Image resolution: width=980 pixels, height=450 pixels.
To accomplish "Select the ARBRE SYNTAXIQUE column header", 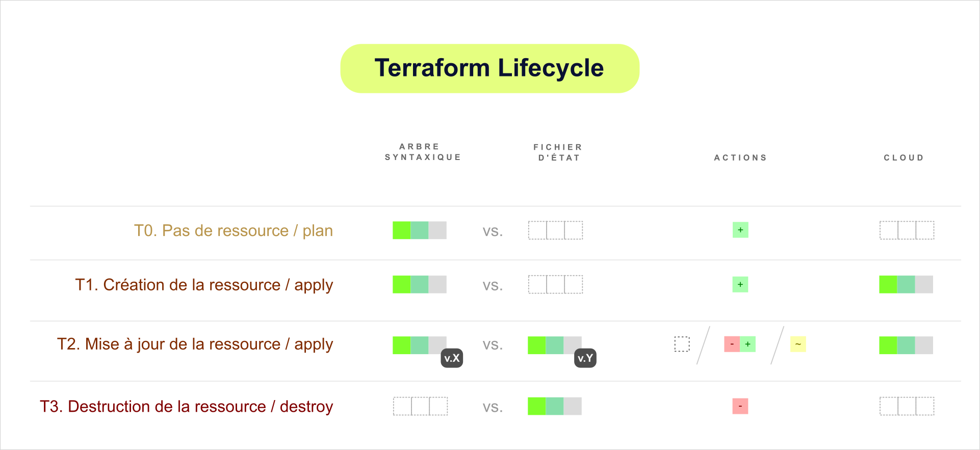I will pyautogui.click(x=423, y=152).
